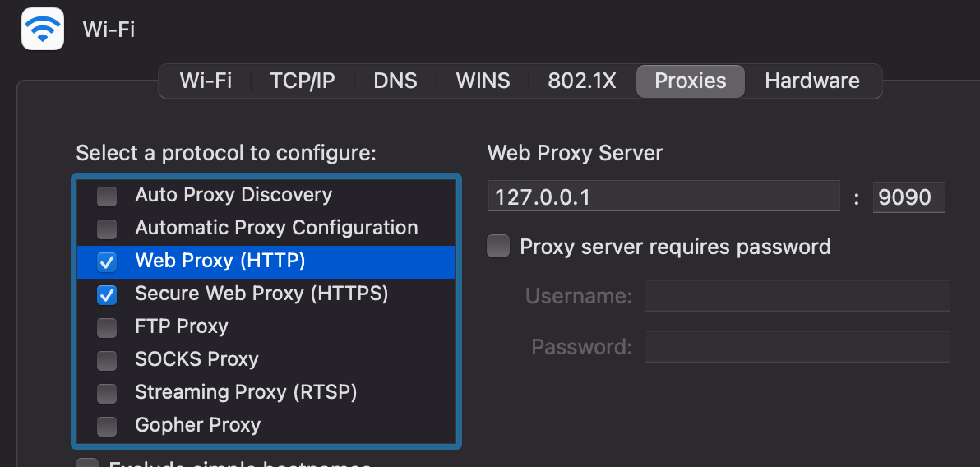Select the FTP Proxy row label
The width and height of the screenshot is (980, 467).
181,326
